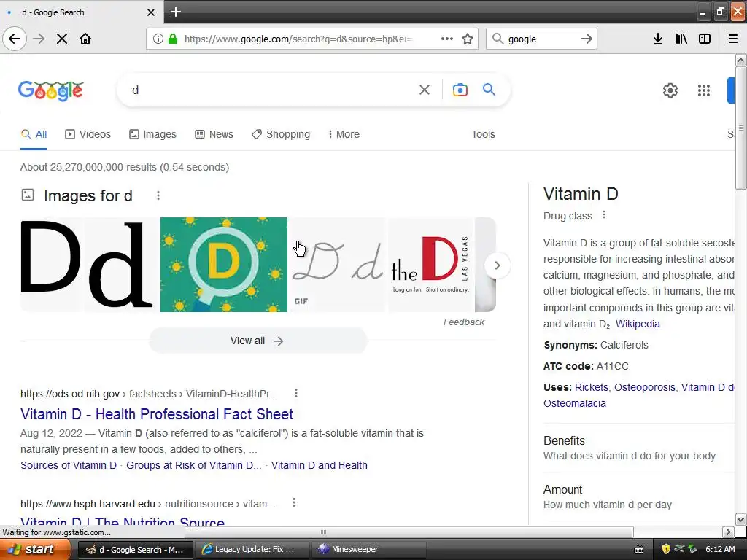This screenshot has height=560, width=747.
Task: Switch to the All results tab
Action: click(x=34, y=134)
